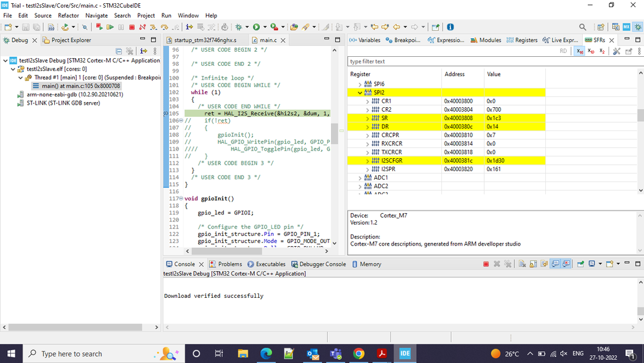The width and height of the screenshot is (644, 363).
Task: Click the SFRs configure tools icon
Action: coord(616,51)
